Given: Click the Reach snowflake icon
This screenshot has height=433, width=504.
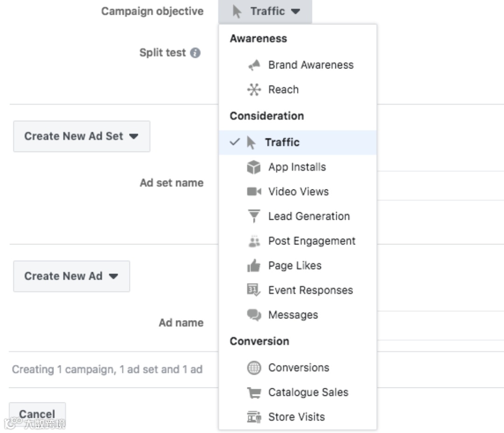Looking at the screenshot, I should 254,90.
